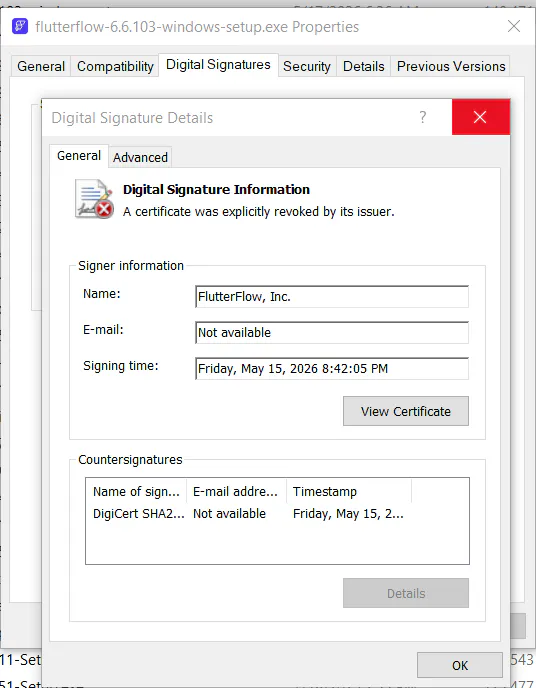Click the E-mail address column header
Image resolution: width=536 pixels, height=688 pixels.
click(236, 491)
